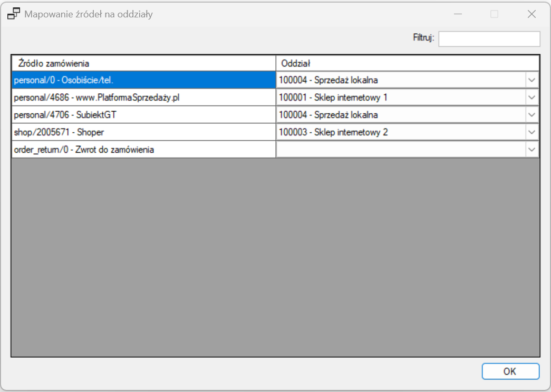
Task: Select the order_return/0 - Zwrot do zamówienia cell
Action: 143,150
